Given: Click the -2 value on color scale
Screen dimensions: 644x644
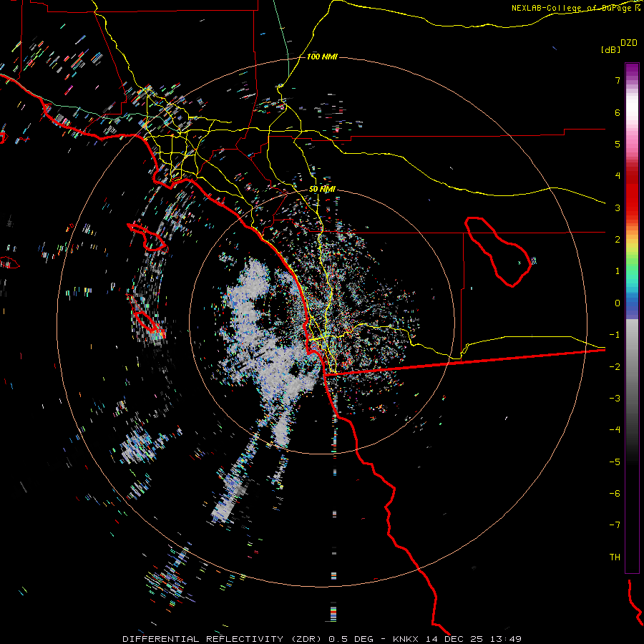Looking at the screenshot, I should tap(615, 367).
